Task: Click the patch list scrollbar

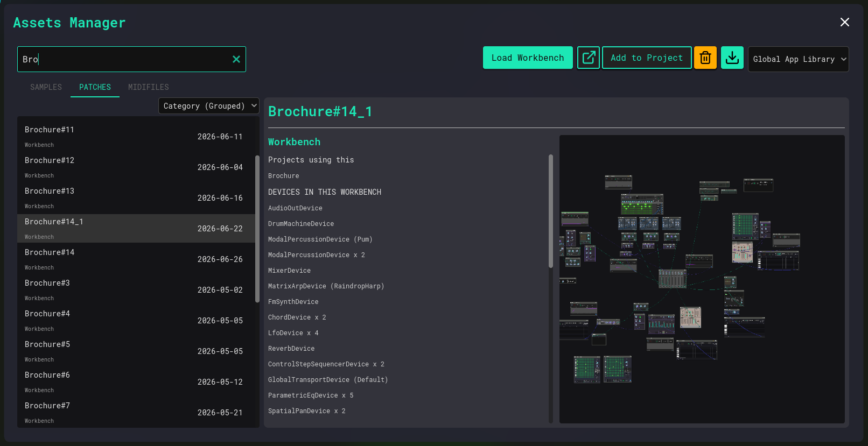Action: click(257, 229)
